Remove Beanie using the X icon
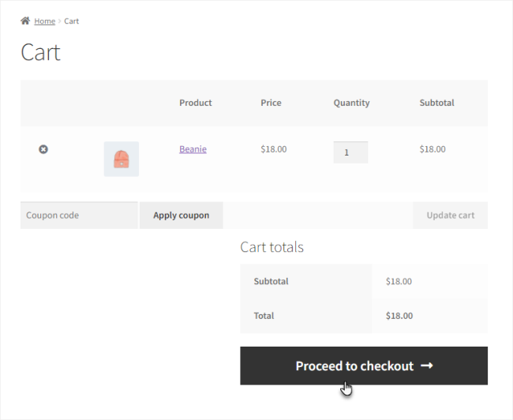The height and width of the screenshot is (420, 513). (x=43, y=149)
